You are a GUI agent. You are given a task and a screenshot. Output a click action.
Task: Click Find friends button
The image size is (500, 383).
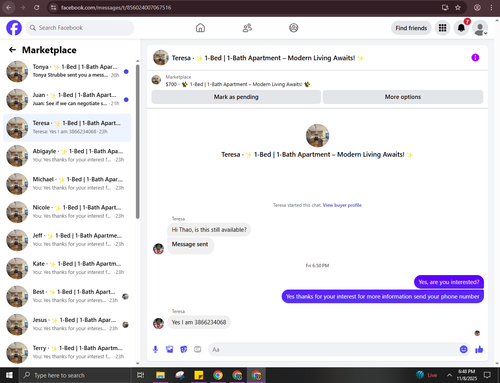411,28
